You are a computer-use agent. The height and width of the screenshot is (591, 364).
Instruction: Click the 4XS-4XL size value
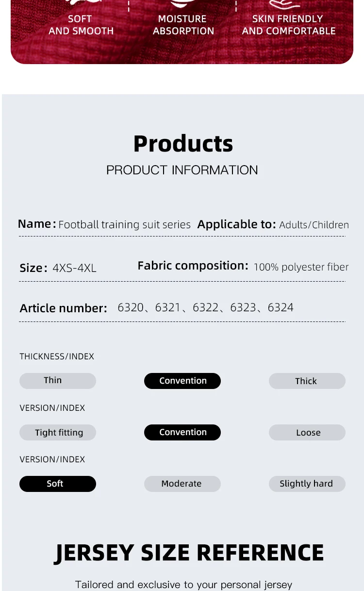pos(74,268)
